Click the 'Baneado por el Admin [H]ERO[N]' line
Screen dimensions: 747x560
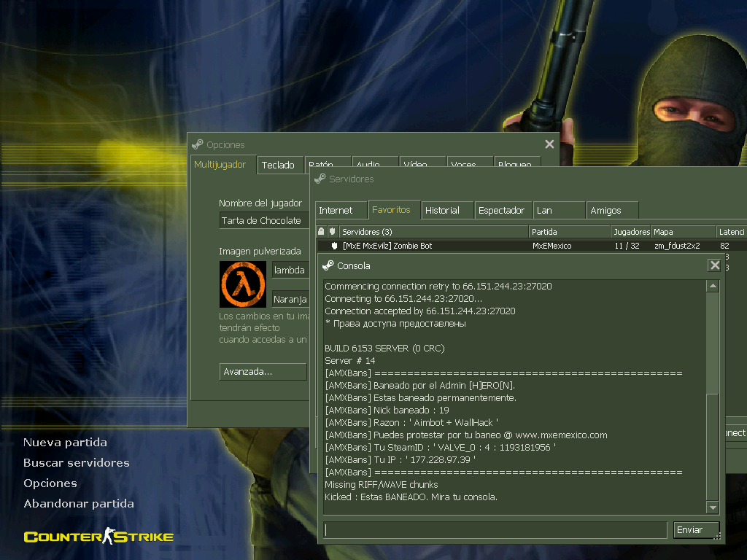[x=419, y=385]
